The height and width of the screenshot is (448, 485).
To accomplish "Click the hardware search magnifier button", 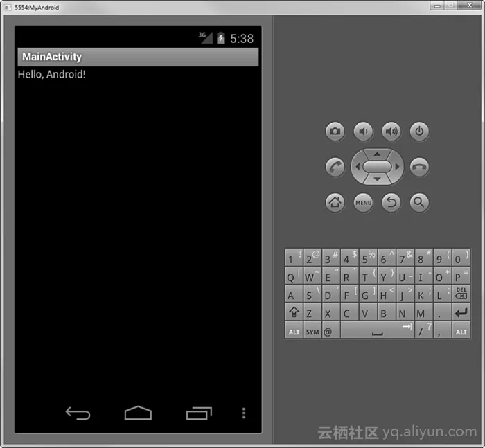I will click(419, 203).
